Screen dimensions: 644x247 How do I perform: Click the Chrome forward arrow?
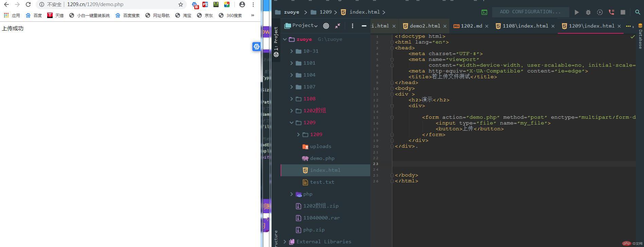pyautogui.click(x=17, y=4)
